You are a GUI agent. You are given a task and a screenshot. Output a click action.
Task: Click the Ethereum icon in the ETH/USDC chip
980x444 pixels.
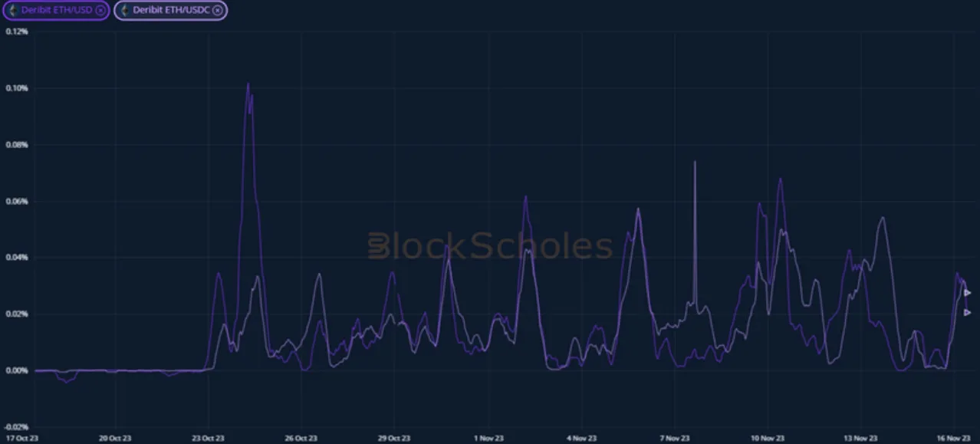pyautogui.click(x=125, y=10)
